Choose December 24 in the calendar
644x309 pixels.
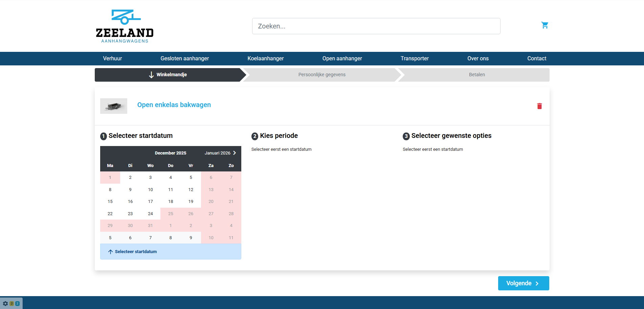pyautogui.click(x=150, y=214)
